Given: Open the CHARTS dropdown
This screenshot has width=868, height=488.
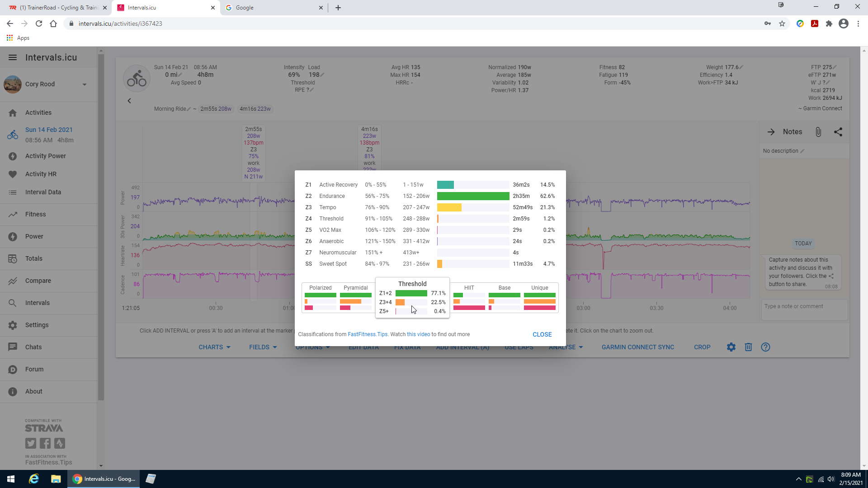Looking at the screenshot, I should [214, 347].
